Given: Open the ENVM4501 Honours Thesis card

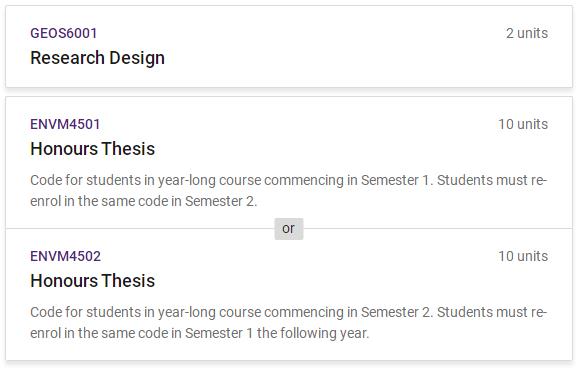Looking at the screenshot, I should click(x=289, y=162).
